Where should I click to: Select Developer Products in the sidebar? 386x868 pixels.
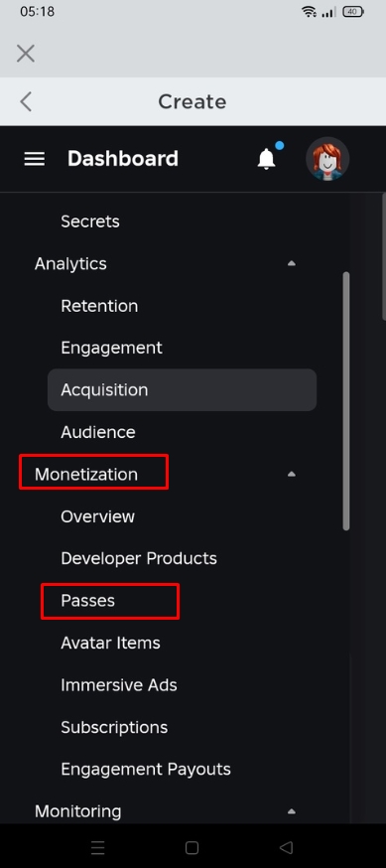[x=139, y=558]
